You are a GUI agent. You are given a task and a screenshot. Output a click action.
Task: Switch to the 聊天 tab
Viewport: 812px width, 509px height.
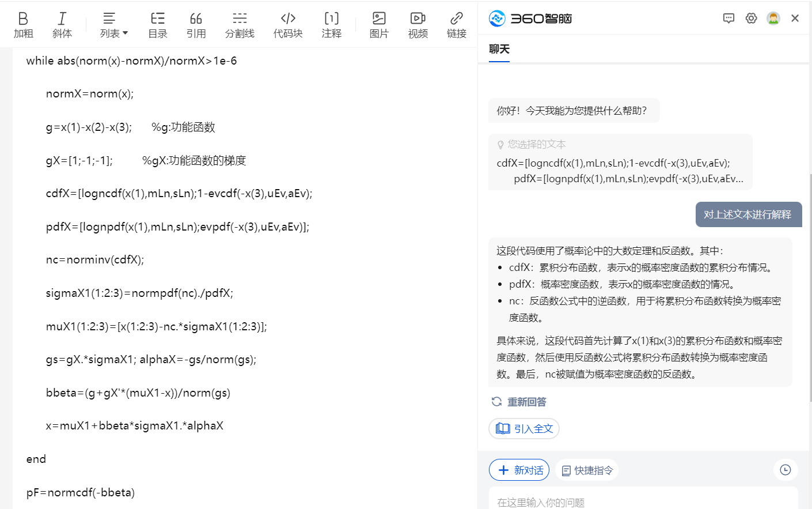point(499,49)
